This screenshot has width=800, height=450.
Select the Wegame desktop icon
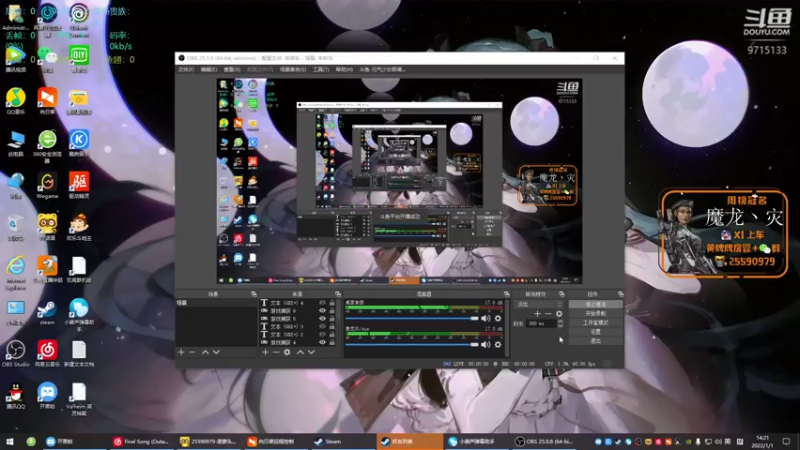click(x=47, y=186)
